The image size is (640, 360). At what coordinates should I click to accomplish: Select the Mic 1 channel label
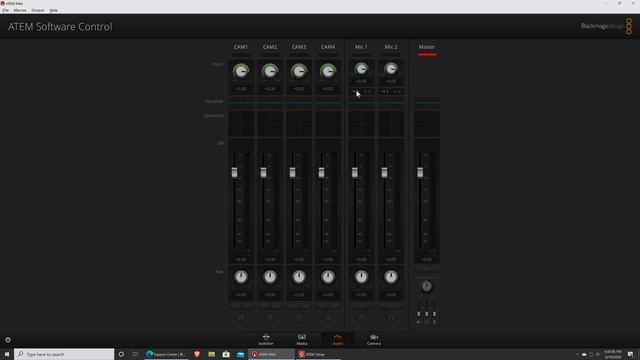(361, 47)
